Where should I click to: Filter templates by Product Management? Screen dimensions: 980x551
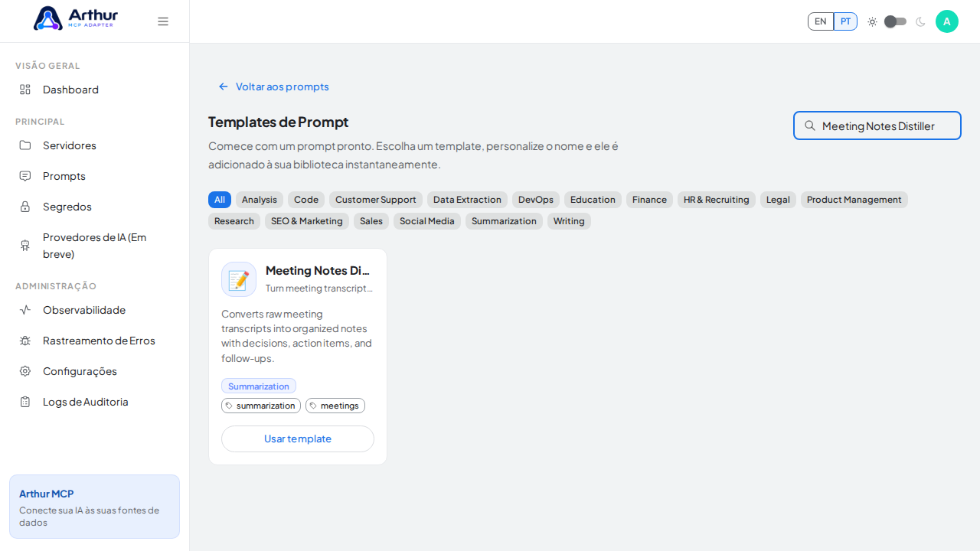pos(854,200)
